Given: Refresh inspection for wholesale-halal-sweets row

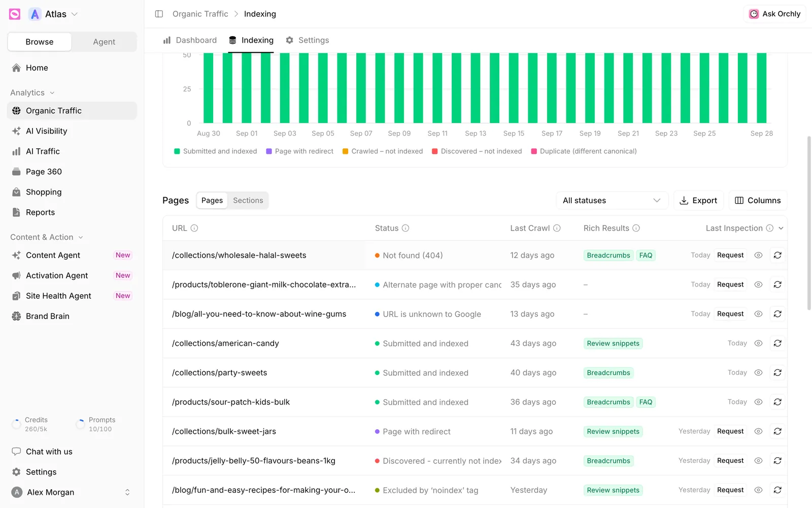Looking at the screenshot, I should point(777,255).
